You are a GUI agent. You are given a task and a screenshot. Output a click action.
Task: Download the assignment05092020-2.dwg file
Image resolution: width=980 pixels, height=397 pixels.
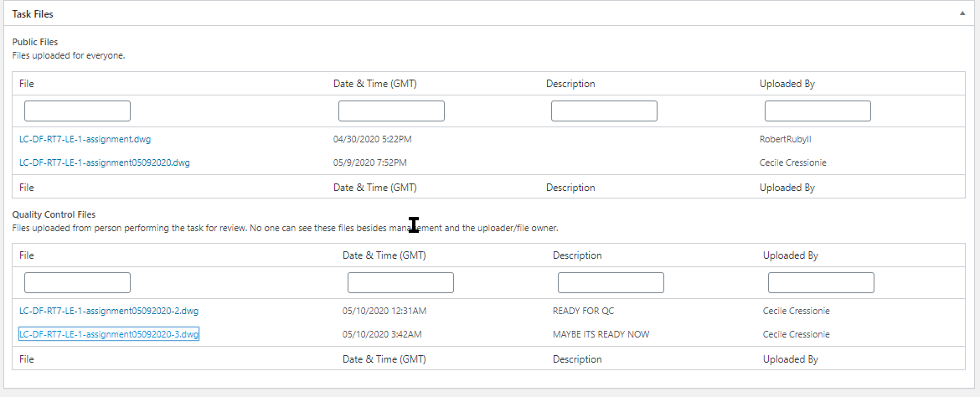coord(108,311)
